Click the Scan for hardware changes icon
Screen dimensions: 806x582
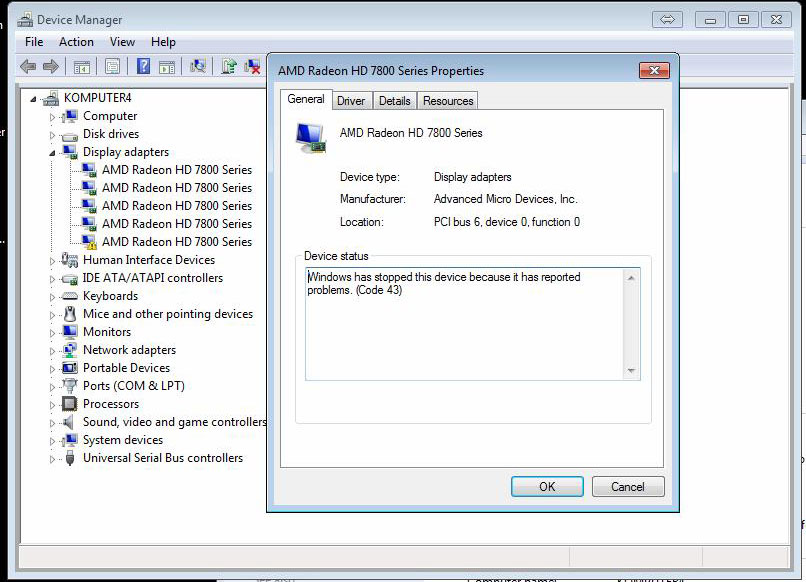point(198,66)
